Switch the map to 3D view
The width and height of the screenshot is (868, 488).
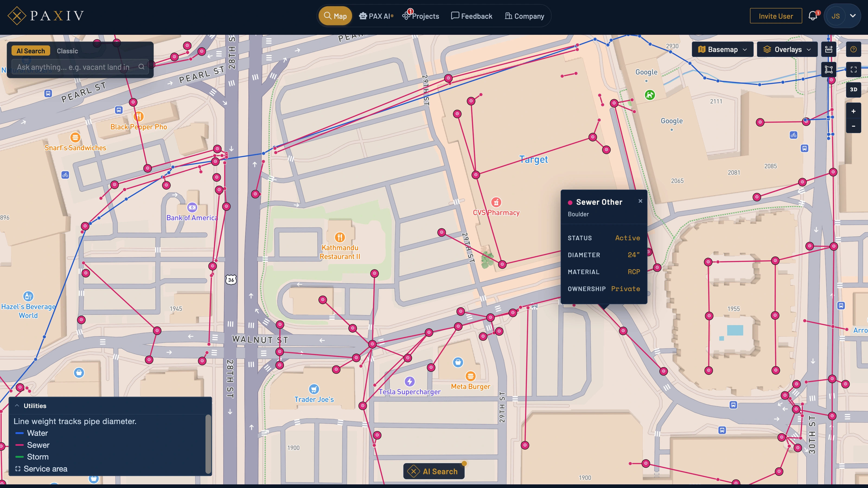(x=854, y=89)
